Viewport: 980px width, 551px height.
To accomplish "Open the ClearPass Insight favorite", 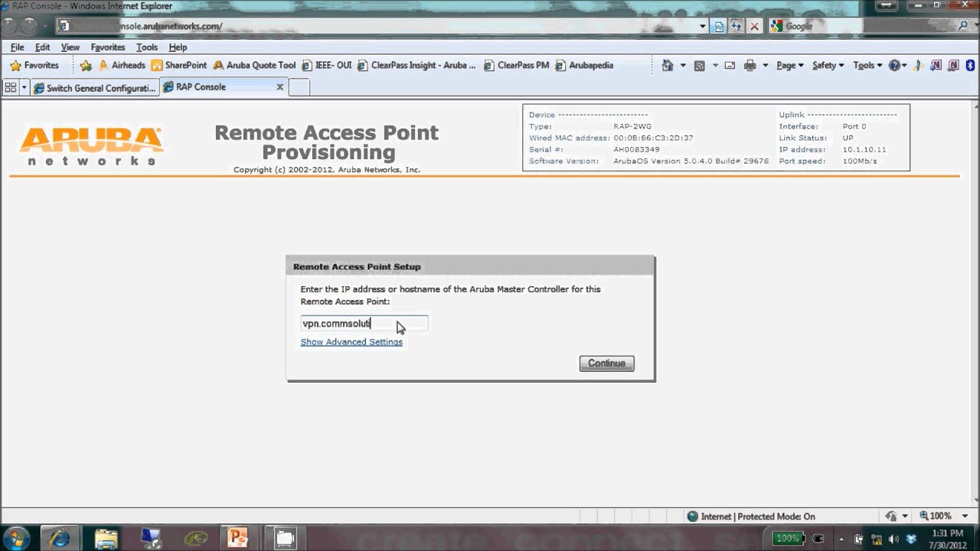I will tap(416, 66).
